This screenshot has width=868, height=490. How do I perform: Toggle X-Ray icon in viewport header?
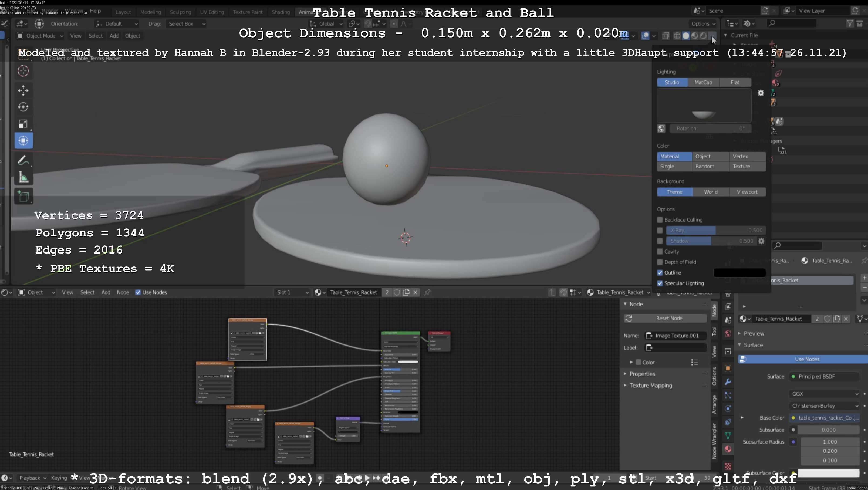666,35
